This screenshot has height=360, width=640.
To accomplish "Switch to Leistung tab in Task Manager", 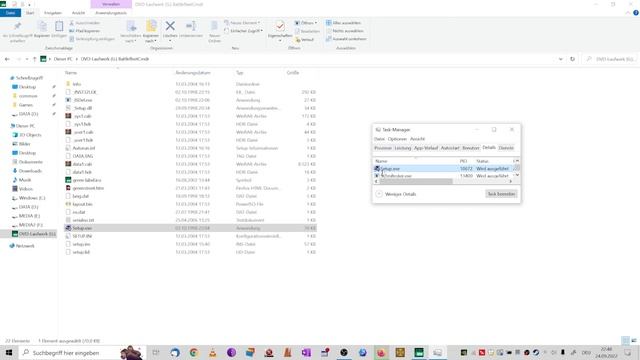I will [x=403, y=148].
